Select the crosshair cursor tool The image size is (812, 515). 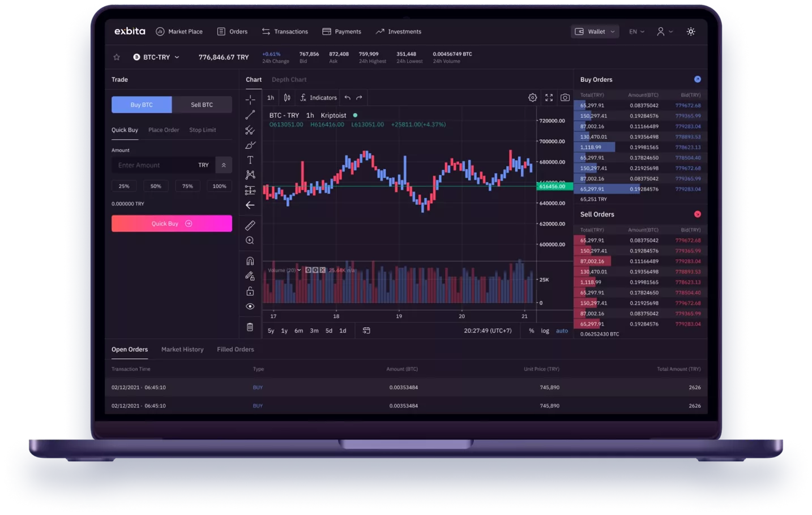point(250,100)
